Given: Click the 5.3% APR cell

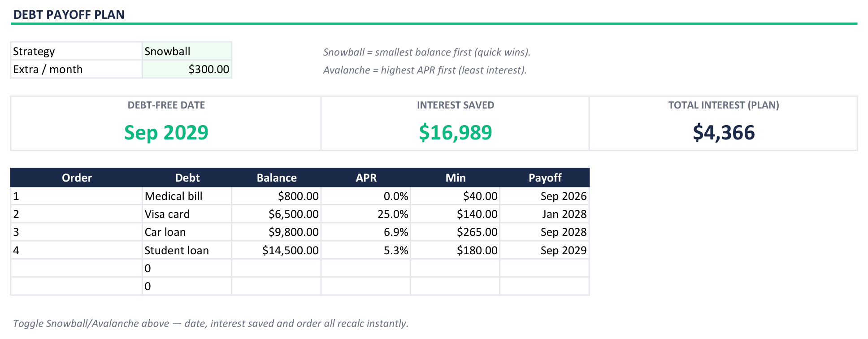Looking at the screenshot, I should point(366,250).
